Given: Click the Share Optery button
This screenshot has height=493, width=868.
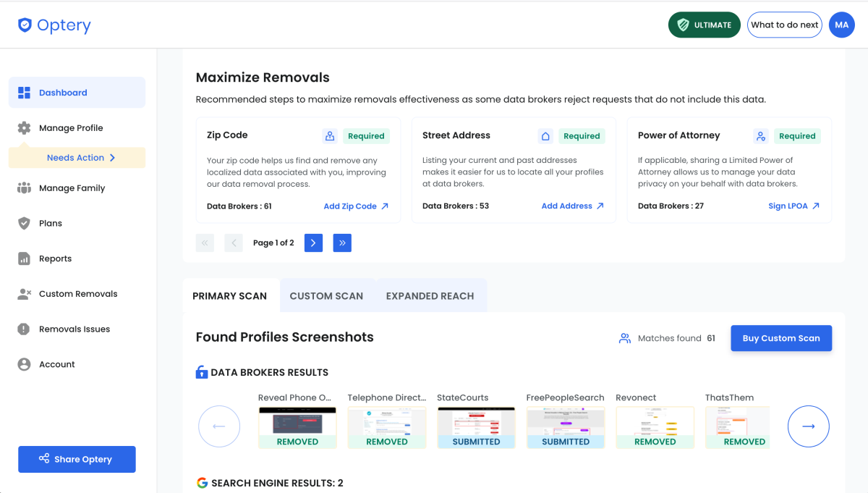Looking at the screenshot, I should 77,459.
